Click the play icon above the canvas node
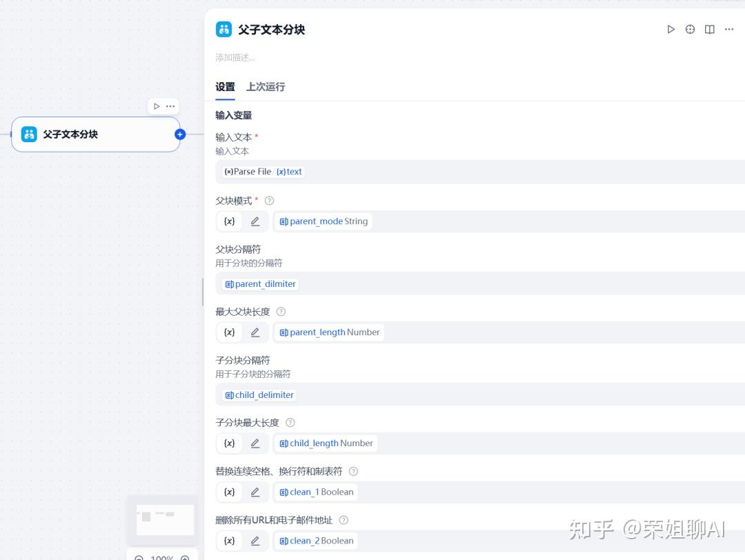 coord(157,106)
